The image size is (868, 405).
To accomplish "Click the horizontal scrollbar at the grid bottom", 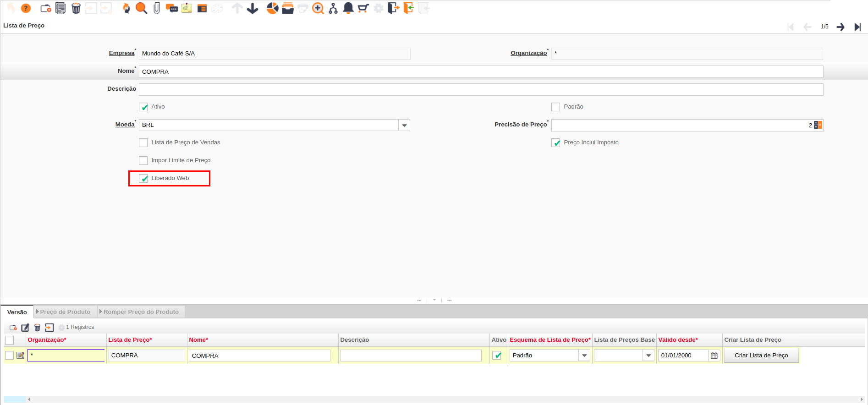I will [x=445, y=400].
